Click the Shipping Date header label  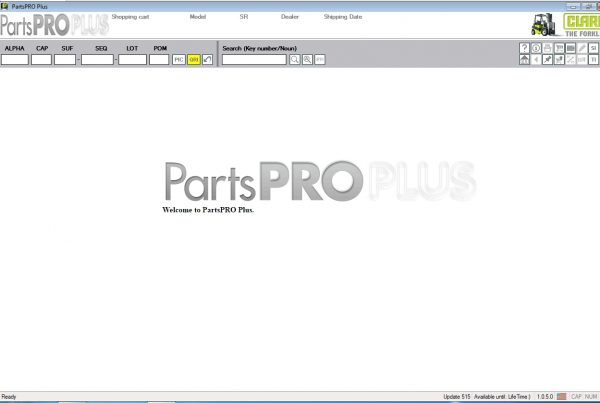pos(343,17)
